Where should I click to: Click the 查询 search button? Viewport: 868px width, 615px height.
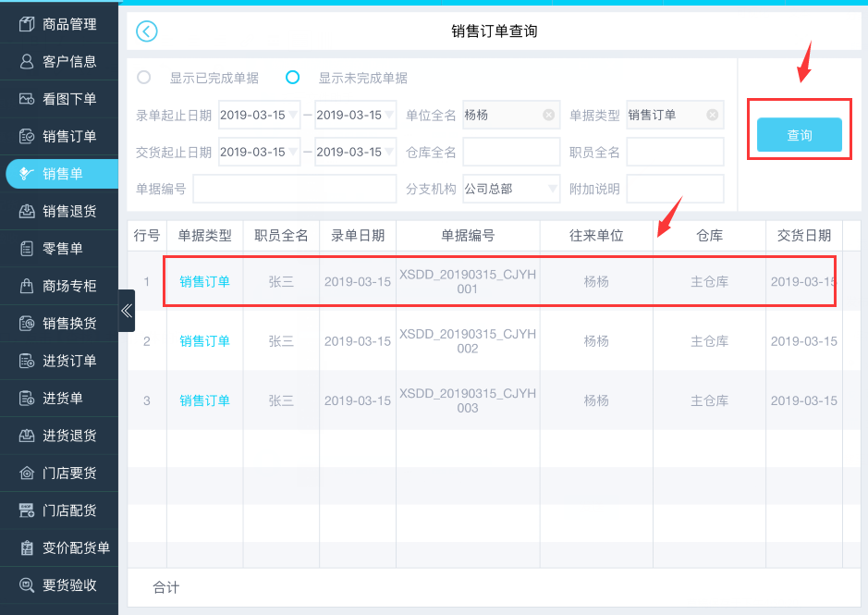click(800, 135)
